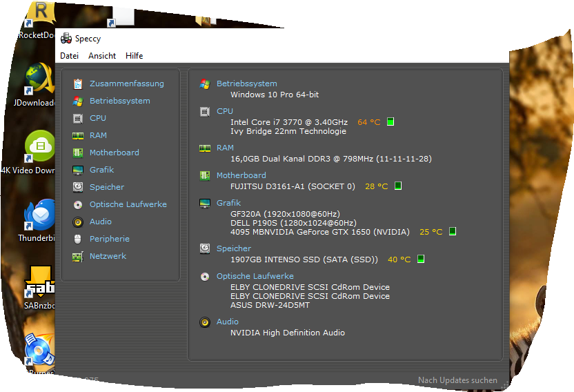Viewport: 574px width, 392px height.
Task: Click the summary Optische Laufwerke disc icon
Action: (205, 277)
